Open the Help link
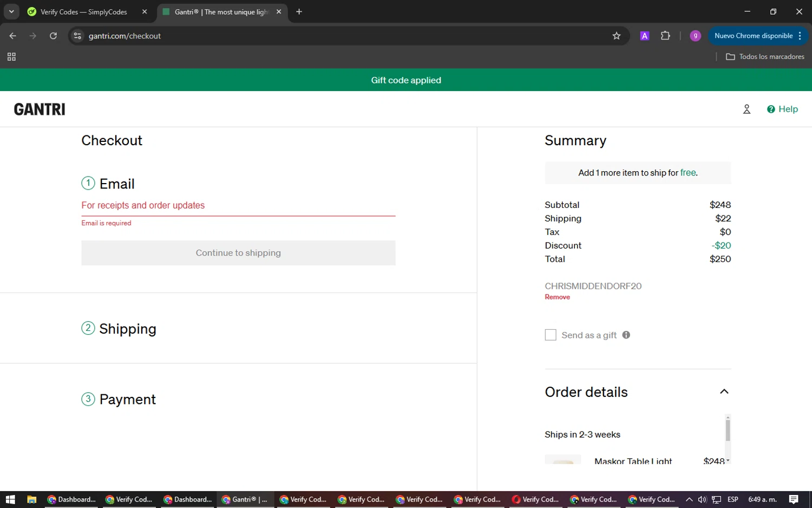This screenshot has width=812, height=508. [x=782, y=109]
